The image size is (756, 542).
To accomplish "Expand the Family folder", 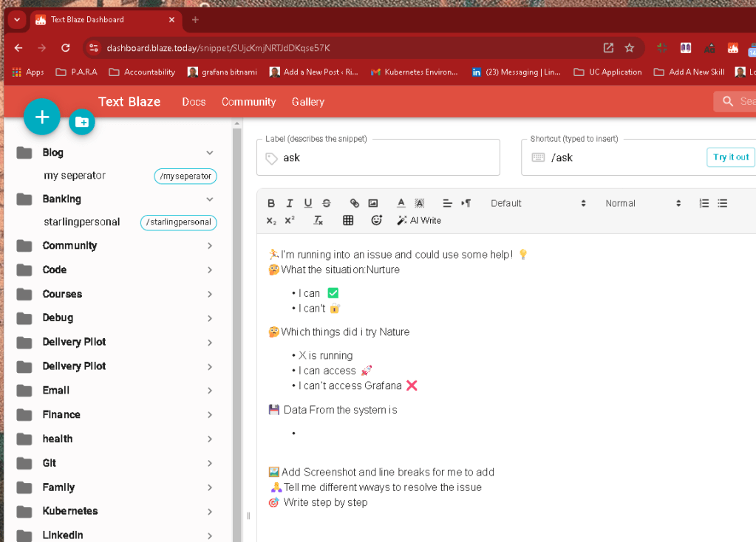I will point(210,487).
